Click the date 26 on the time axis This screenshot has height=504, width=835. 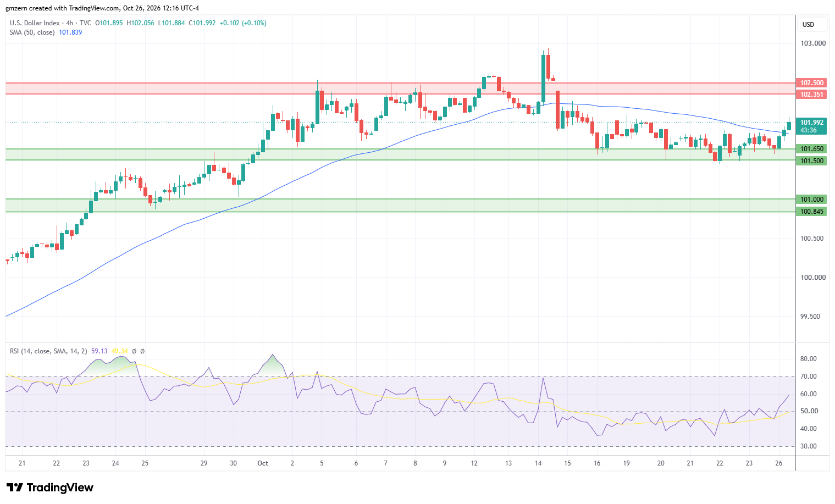coord(778,463)
